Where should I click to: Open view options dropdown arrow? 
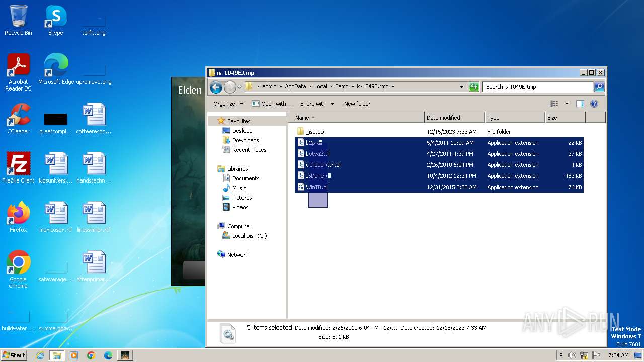pyautogui.click(x=567, y=104)
